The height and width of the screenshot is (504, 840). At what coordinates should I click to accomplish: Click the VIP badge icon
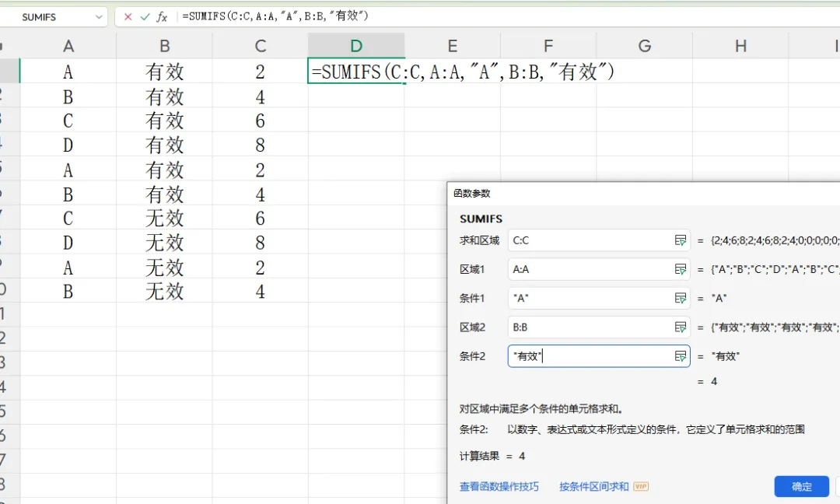click(x=641, y=486)
